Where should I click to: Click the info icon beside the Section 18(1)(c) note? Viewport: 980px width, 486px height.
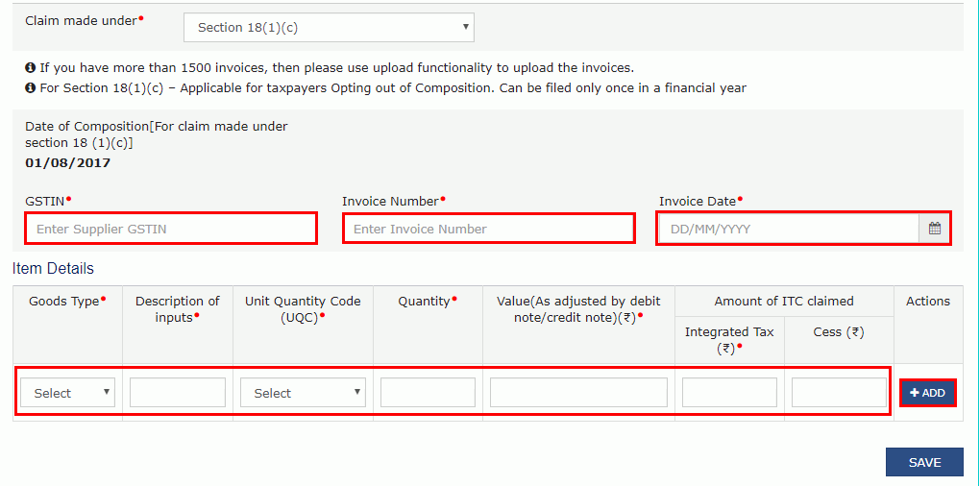31,88
